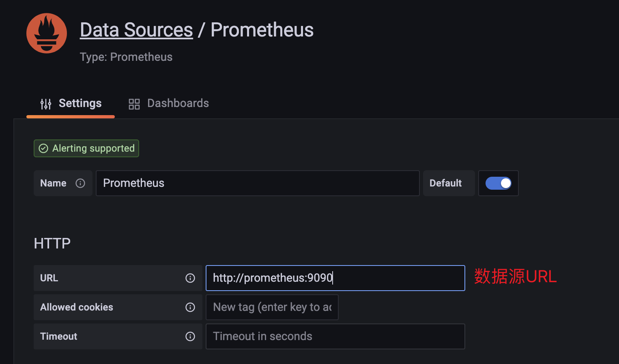Screen dimensions: 619x364
Task: Focus the Name field containing Prometheus
Action: pyautogui.click(x=257, y=183)
